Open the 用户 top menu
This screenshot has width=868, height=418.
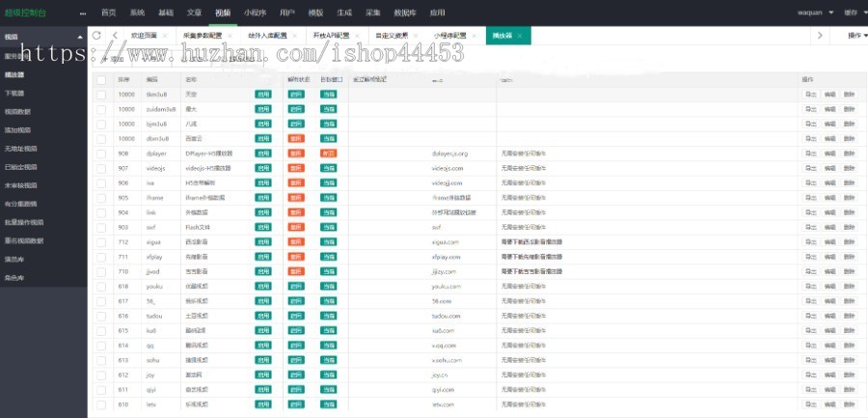point(287,13)
